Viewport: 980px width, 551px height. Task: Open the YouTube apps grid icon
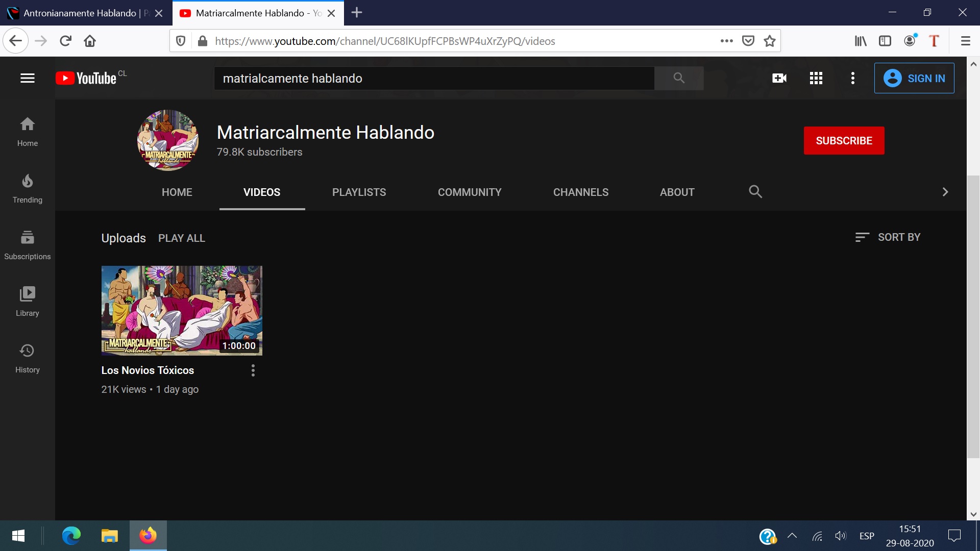(816, 78)
